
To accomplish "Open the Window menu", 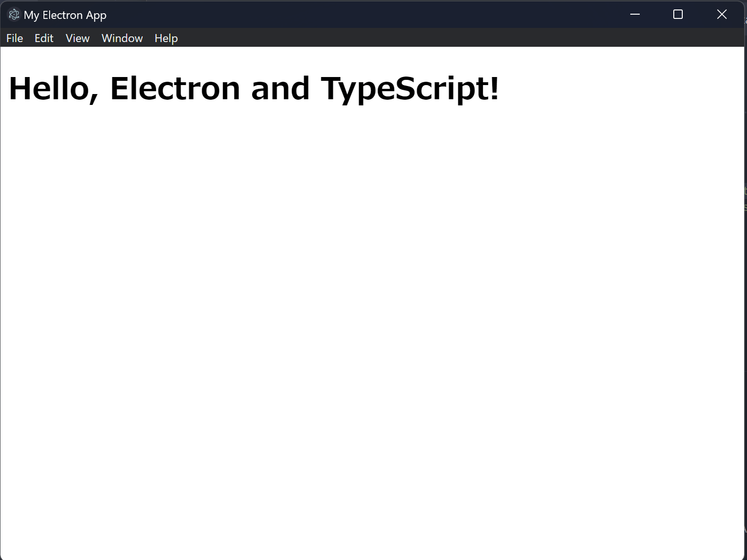I will tap(122, 38).
